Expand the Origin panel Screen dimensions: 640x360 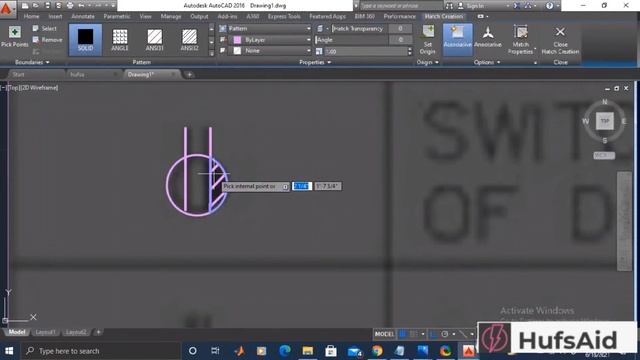point(427,62)
